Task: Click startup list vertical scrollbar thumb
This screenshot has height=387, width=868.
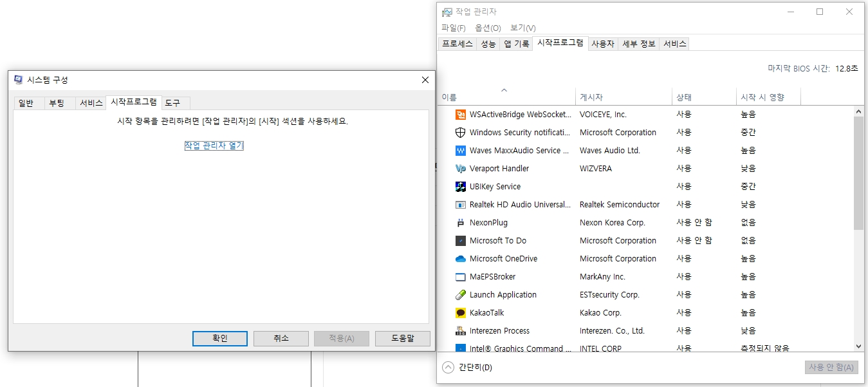Action: coord(859,174)
